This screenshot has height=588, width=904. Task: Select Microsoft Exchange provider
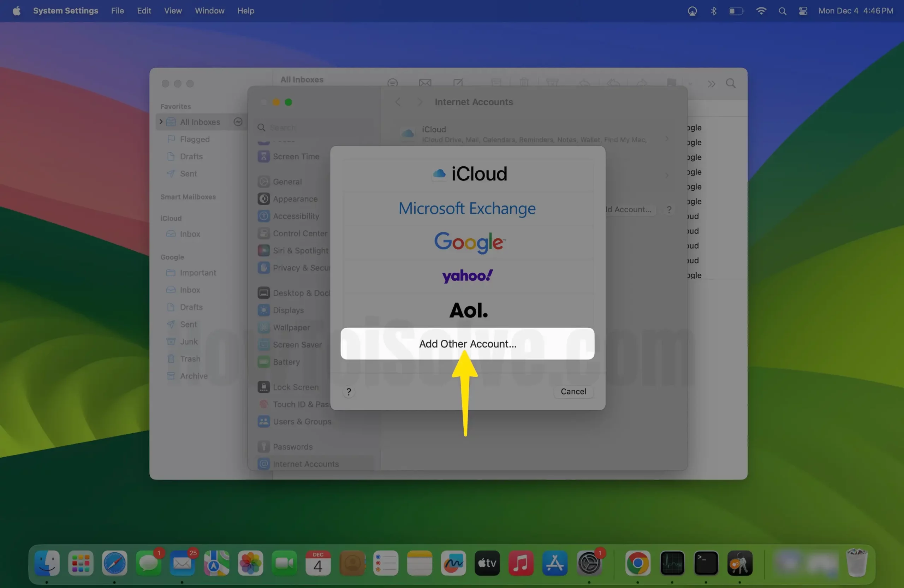(x=467, y=208)
